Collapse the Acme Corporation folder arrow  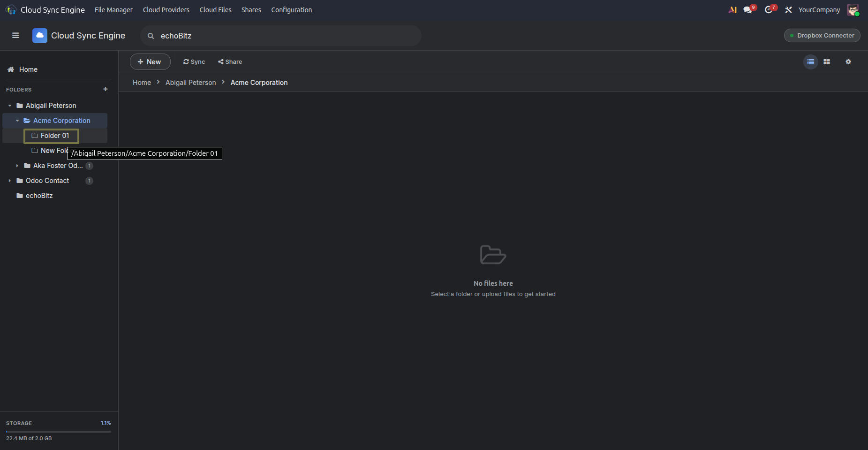[17, 121]
